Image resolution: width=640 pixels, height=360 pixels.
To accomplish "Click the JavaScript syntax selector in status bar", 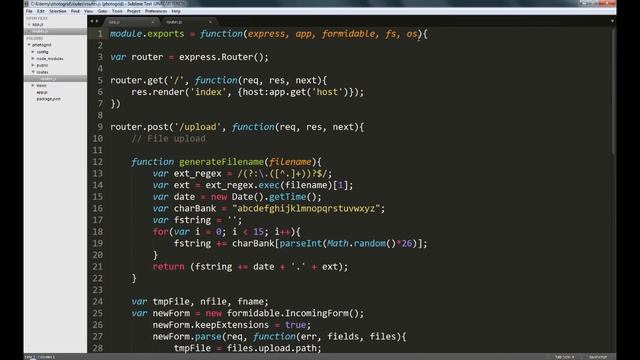I will tap(598, 357).
